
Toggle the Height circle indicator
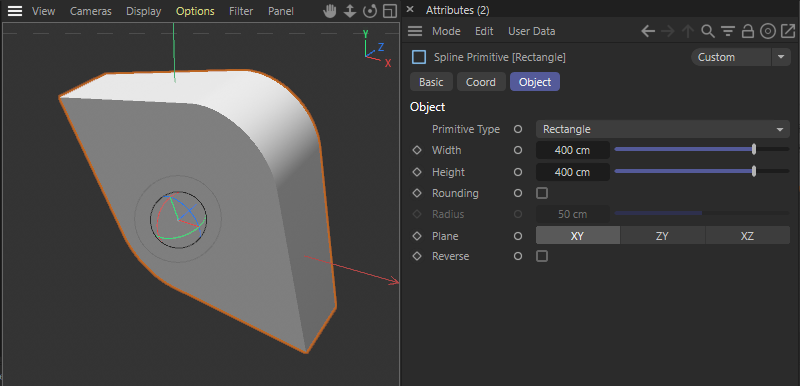[518, 172]
